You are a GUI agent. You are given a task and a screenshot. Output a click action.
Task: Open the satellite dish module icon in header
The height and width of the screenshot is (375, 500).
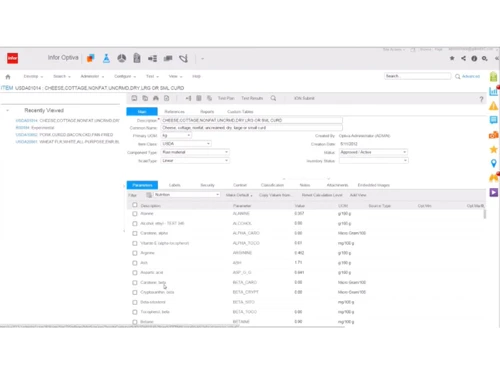coord(183,59)
